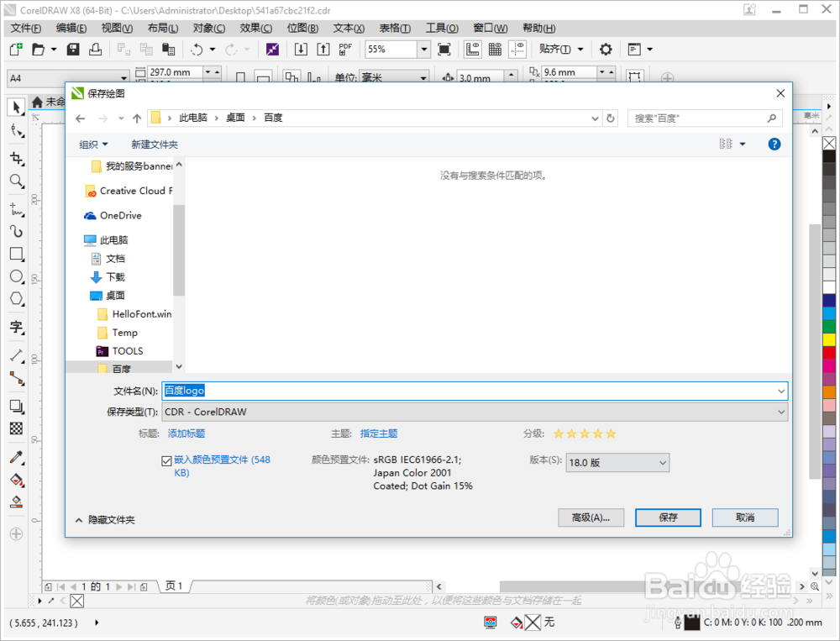Open the zoom level 55% dropdown
Viewport: 840px width, 641px height.
click(x=424, y=50)
